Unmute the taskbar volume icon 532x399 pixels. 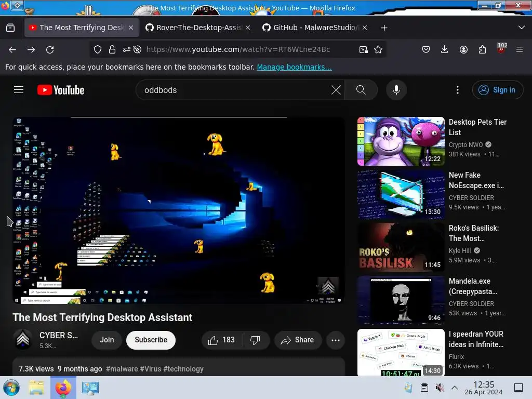click(440, 388)
